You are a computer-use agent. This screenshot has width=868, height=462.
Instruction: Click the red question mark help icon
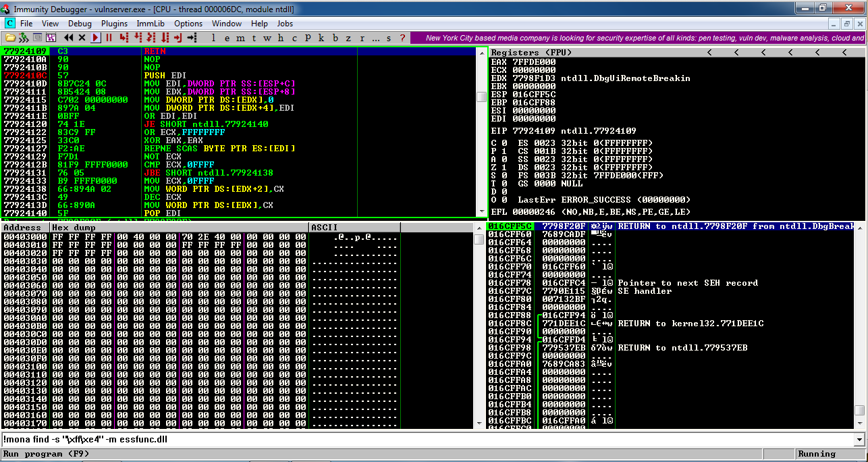402,38
